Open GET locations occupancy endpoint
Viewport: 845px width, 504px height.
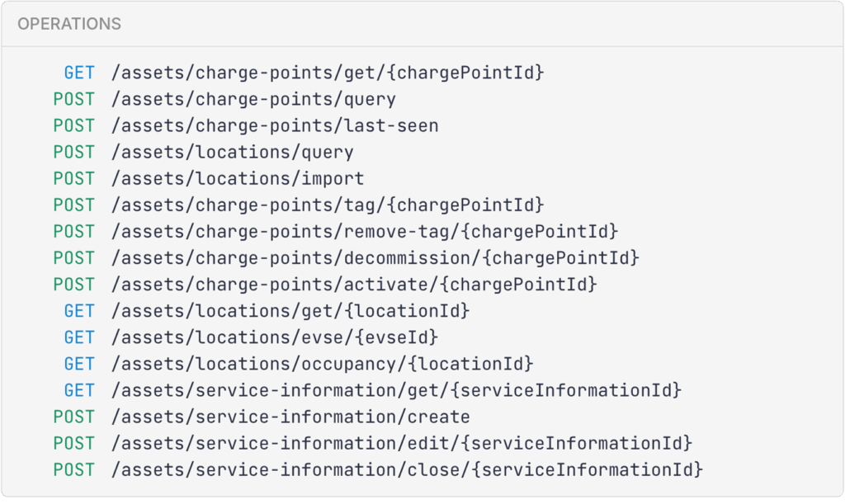point(322,364)
